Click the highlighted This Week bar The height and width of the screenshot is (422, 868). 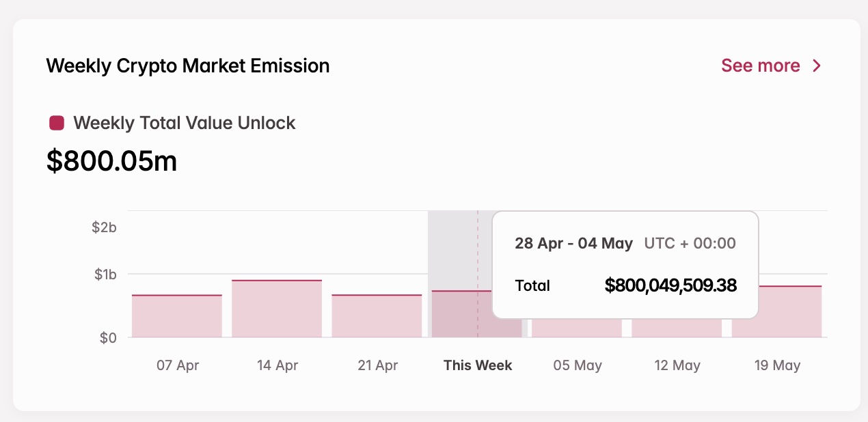coord(458,314)
